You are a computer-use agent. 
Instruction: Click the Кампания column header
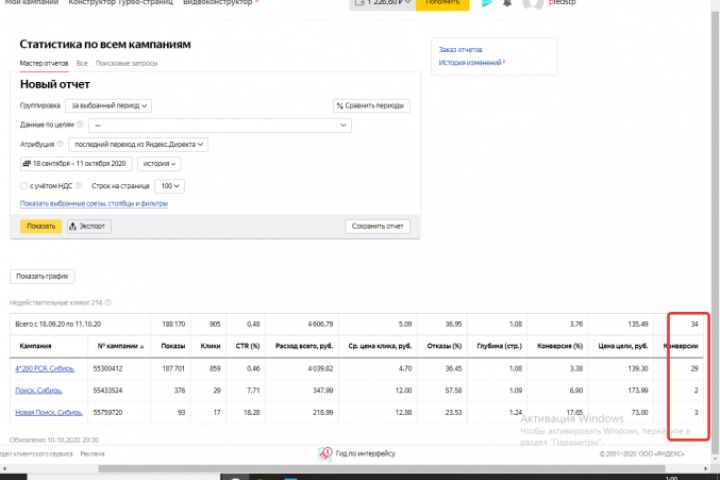pyautogui.click(x=35, y=346)
